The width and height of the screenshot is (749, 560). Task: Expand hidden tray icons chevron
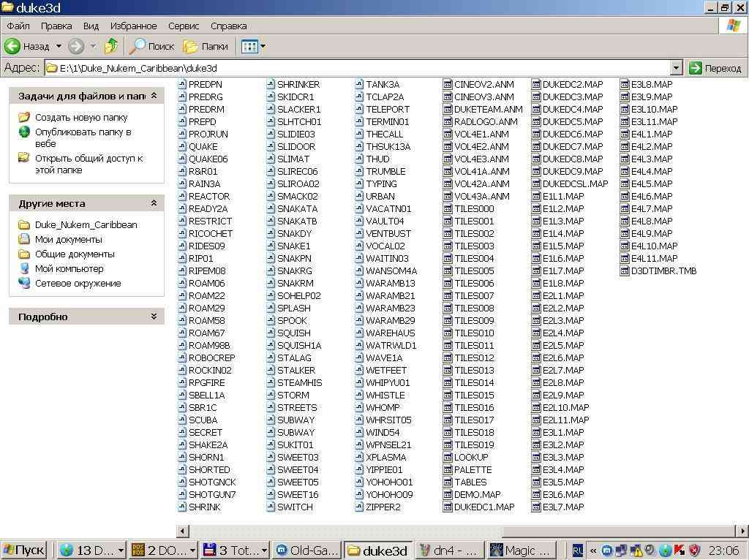tap(592, 550)
